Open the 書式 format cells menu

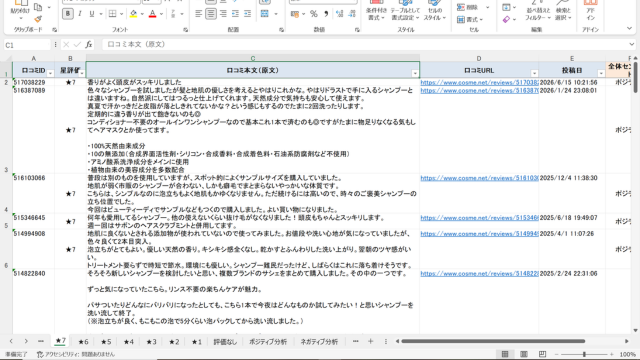pos(469,19)
